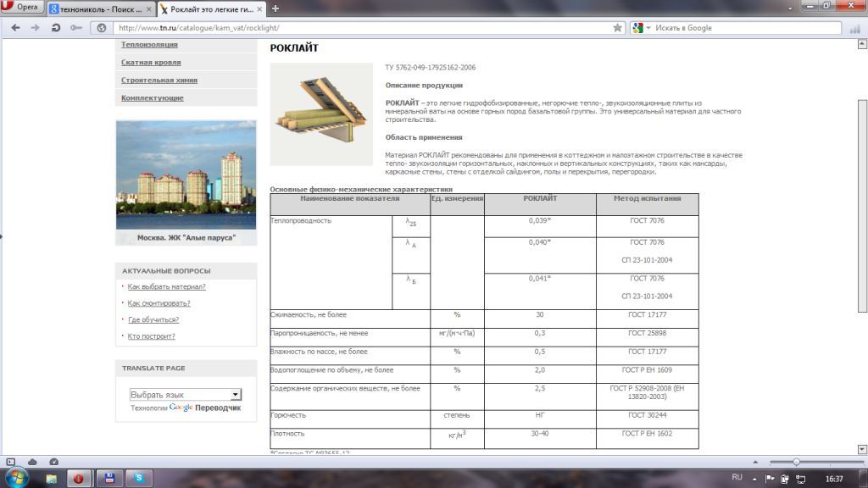The height and width of the screenshot is (488, 868).
Task: Click the browser forward arrow
Action: [35, 27]
